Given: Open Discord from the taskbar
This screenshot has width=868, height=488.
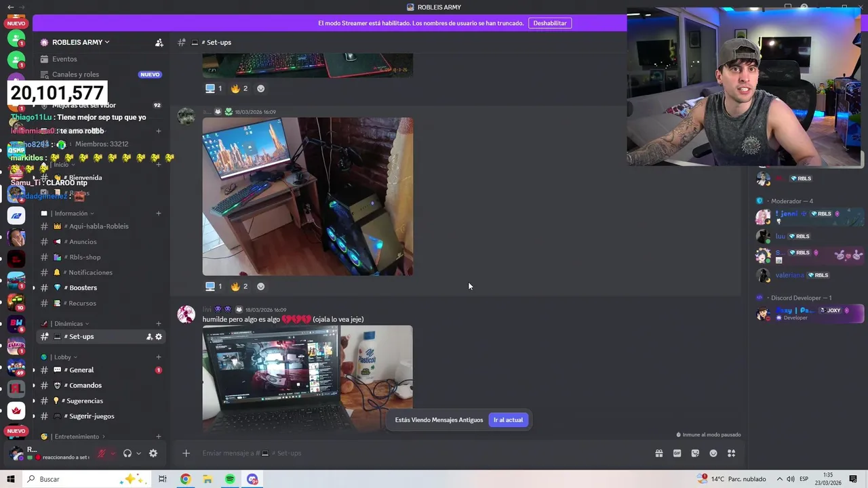Looking at the screenshot, I should coord(252,479).
